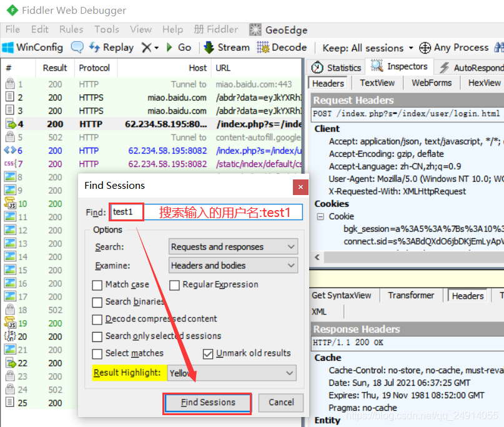Click the lock icon of session 24
Image resolution: width=504 pixels, height=427 pixels.
[x=10, y=389]
